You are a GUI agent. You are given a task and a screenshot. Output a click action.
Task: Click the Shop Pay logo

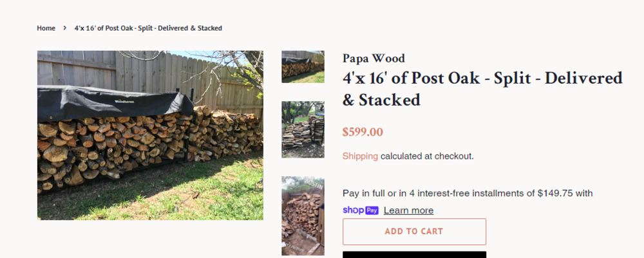tap(361, 210)
